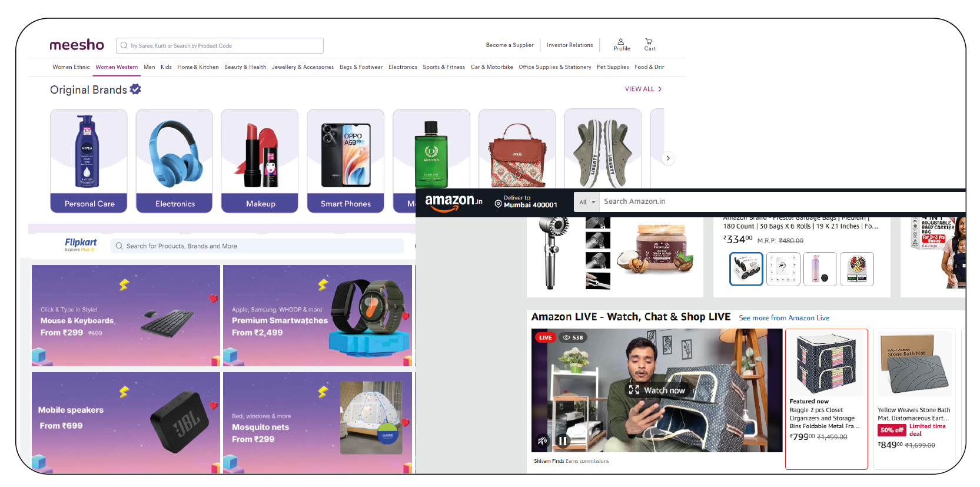Open the Liberty shoes brand card
This screenshot has height=487, width=980.
[603, 149]
